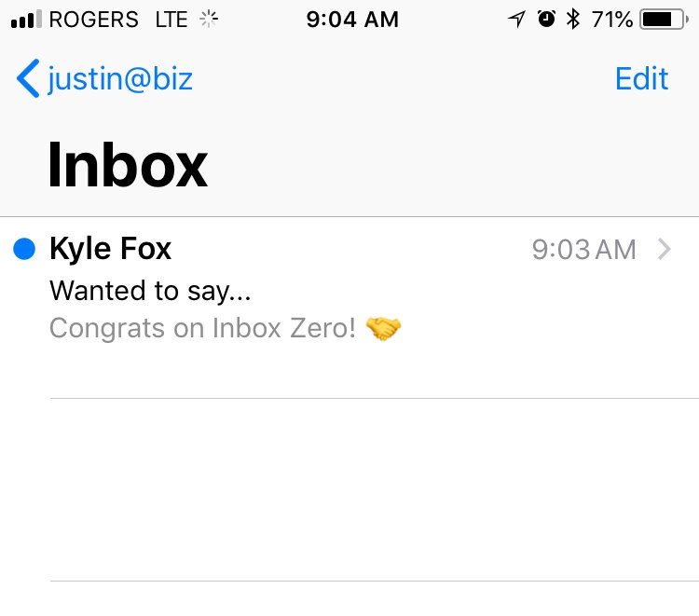Viewport: 699px width, 616px height.
Task: Click the network activity spinner
Action: point(210,20)
